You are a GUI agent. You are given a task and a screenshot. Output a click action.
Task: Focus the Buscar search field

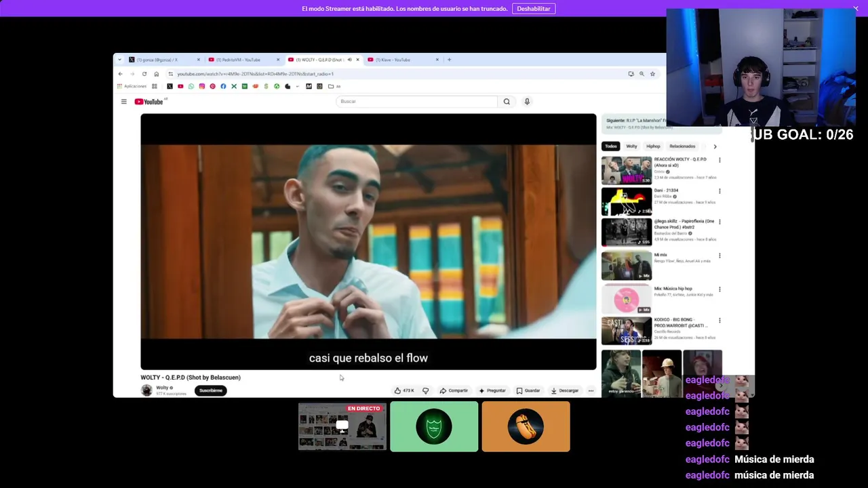click(x=416, y=102)
